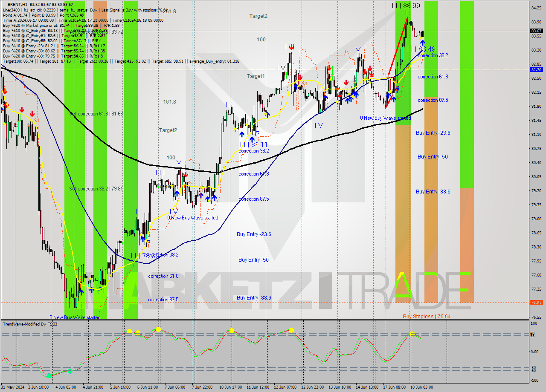Select the 77.25 price axis label
The height and width of the screenshot is (392, 546).
536,289
